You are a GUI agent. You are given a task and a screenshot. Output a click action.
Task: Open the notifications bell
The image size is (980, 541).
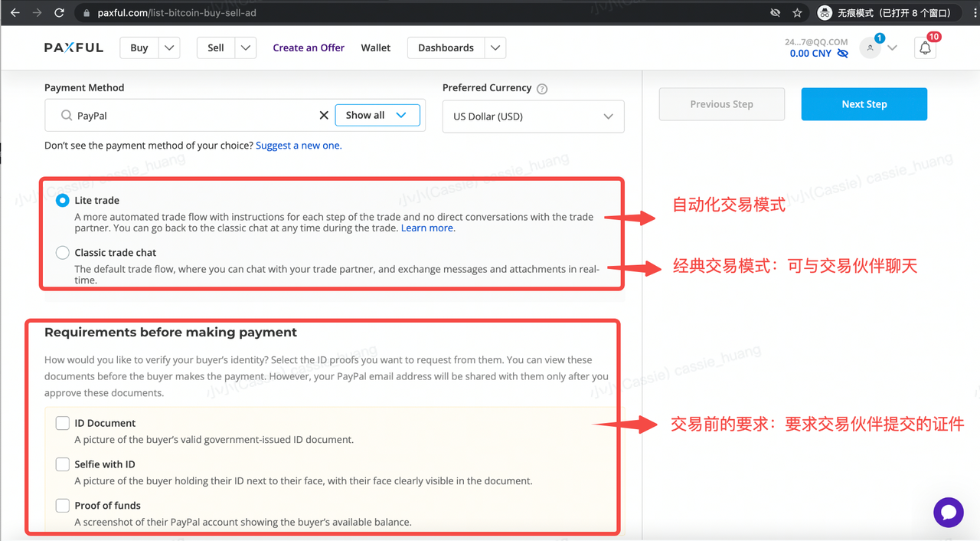[925, 48]
